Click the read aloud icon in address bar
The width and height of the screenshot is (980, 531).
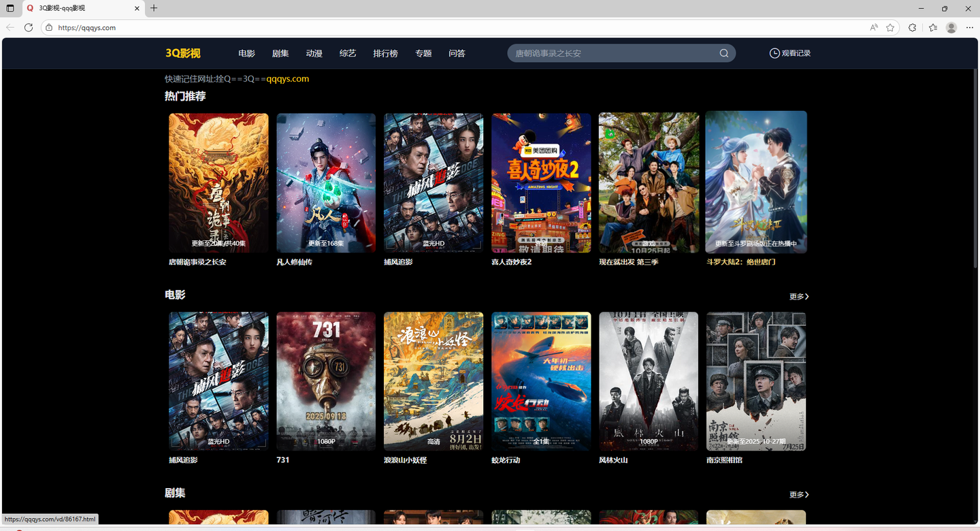[x=874, y=27]
